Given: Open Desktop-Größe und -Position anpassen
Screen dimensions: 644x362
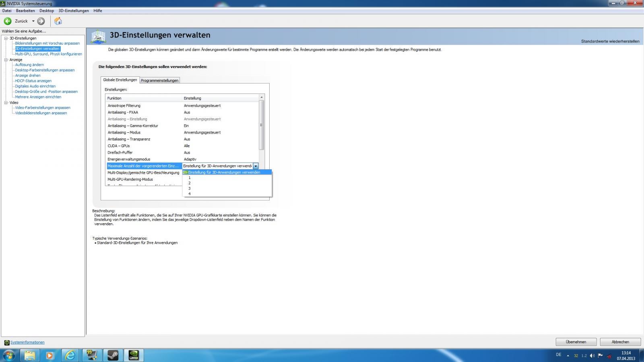Looking at the screenshot, I should click(46, 92).
